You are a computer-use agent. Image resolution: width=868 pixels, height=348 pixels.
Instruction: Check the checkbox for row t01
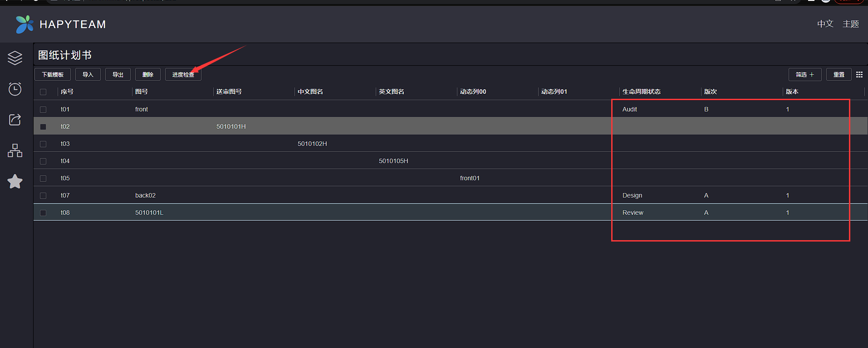[43, 110]
